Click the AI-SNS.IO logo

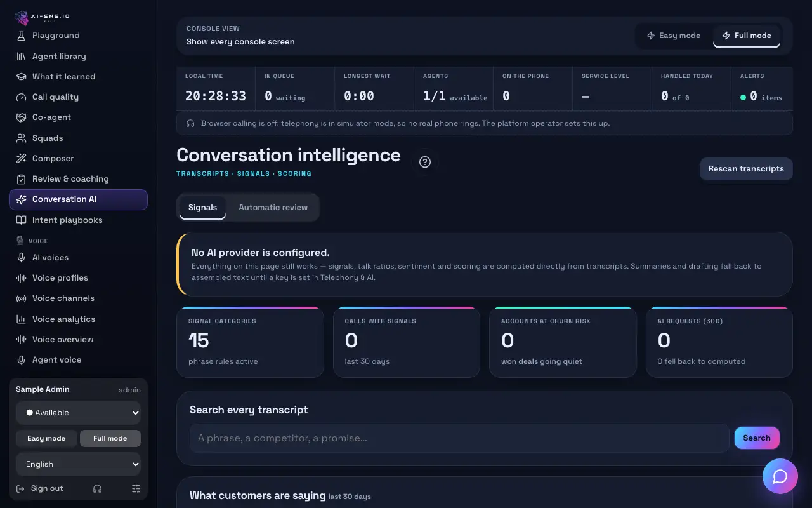(x=42, y=17)
